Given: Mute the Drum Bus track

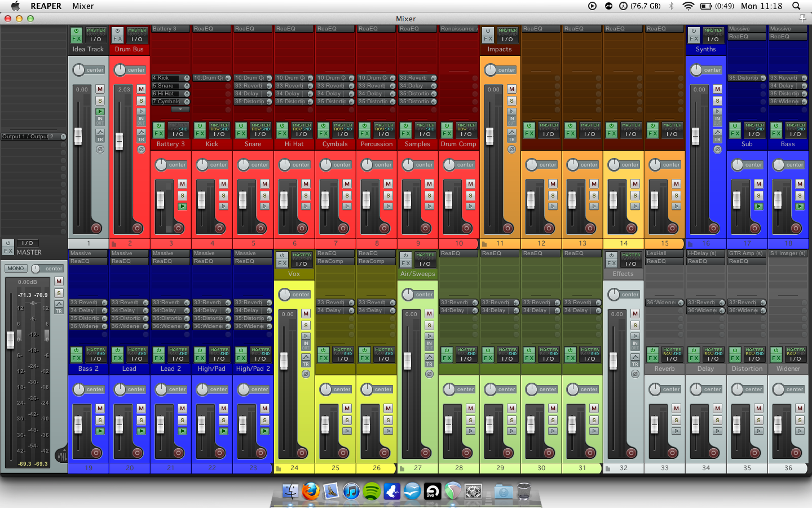Looking at the screenshot, I should tap(141, 89).
